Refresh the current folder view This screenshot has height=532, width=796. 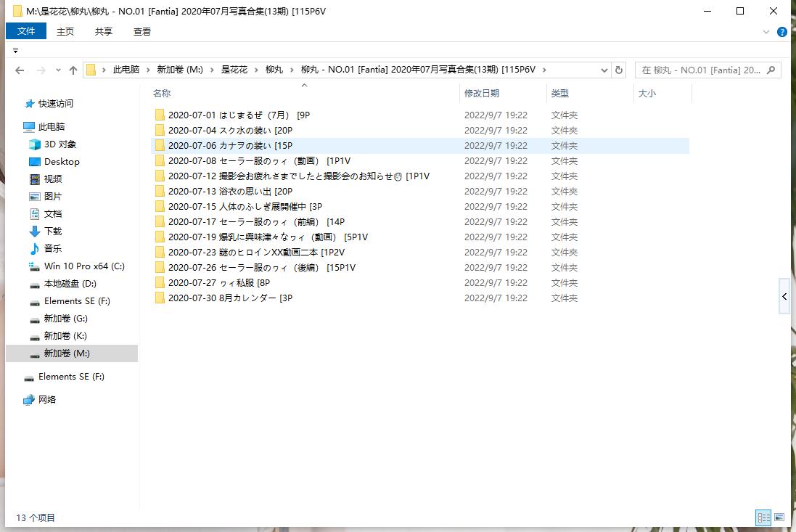click(x=619, y=70)
